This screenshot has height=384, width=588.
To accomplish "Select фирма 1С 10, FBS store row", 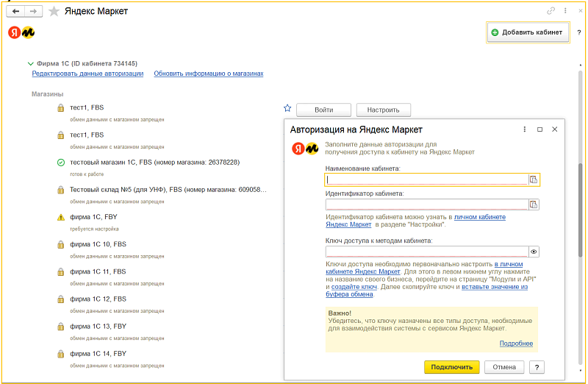I will point(98,244).
